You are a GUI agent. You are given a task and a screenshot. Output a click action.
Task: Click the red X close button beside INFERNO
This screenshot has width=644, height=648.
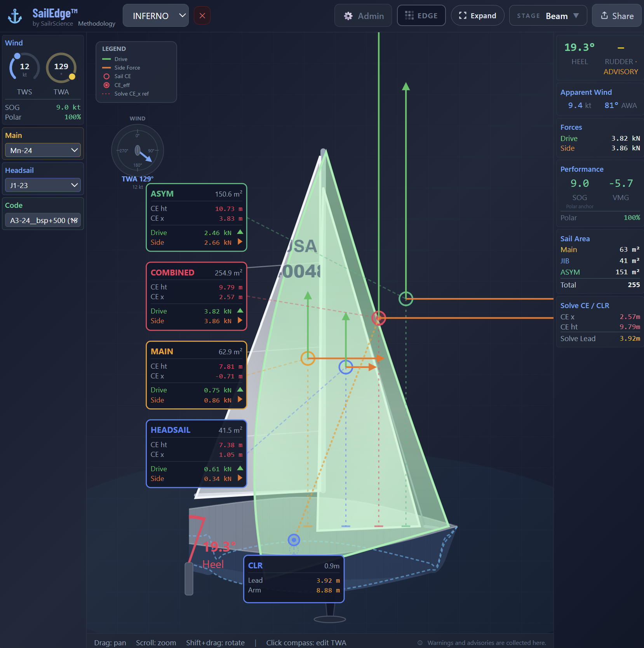[x=202, y=16]
